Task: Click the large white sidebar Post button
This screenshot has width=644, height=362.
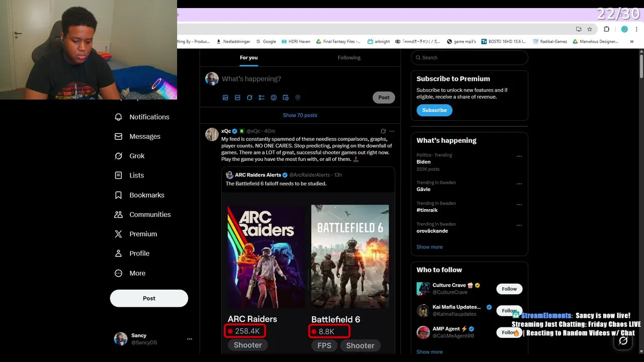Action: (149, 298)
